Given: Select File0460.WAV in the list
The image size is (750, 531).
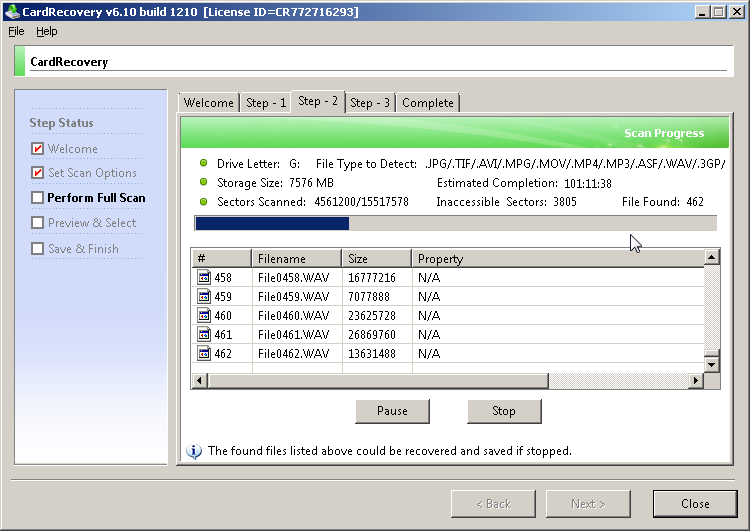Looking at the screenshot, I should pos(293,316).
